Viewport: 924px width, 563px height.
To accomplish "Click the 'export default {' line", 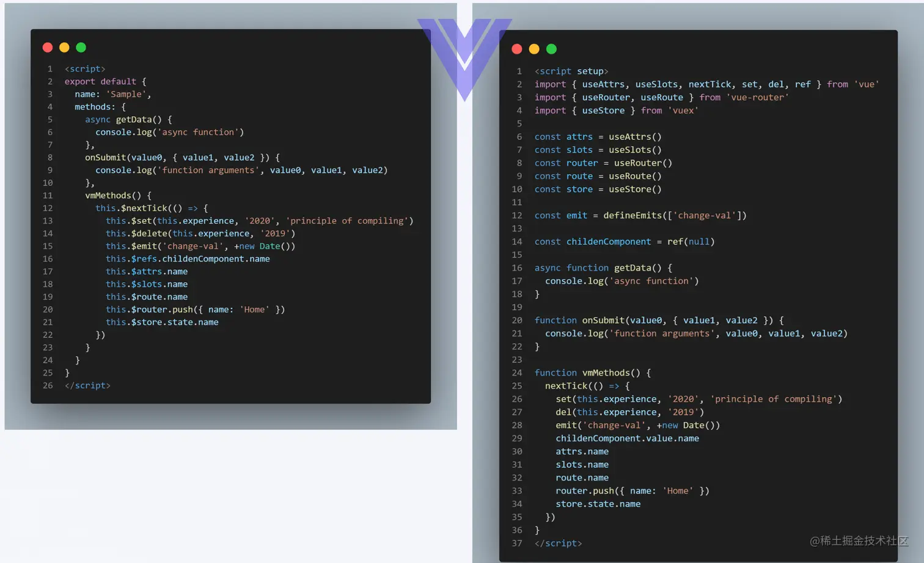I will pyautogui.click(x=106, y=81).
